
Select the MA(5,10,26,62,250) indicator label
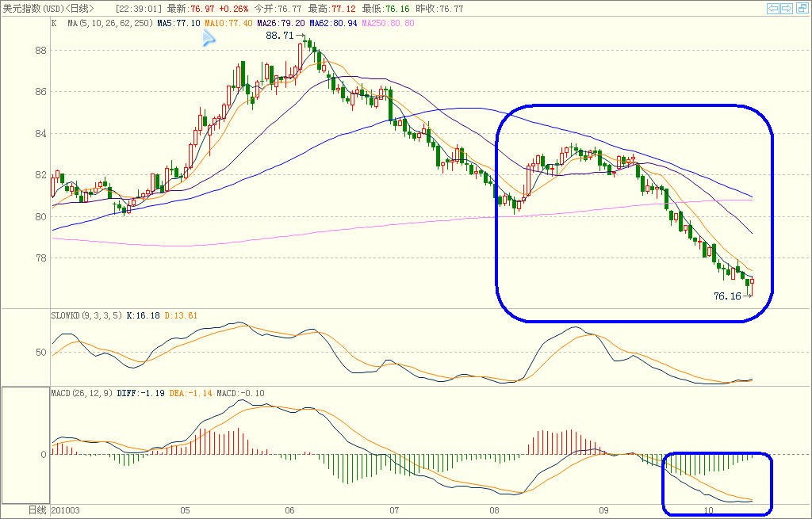point(110,23)
